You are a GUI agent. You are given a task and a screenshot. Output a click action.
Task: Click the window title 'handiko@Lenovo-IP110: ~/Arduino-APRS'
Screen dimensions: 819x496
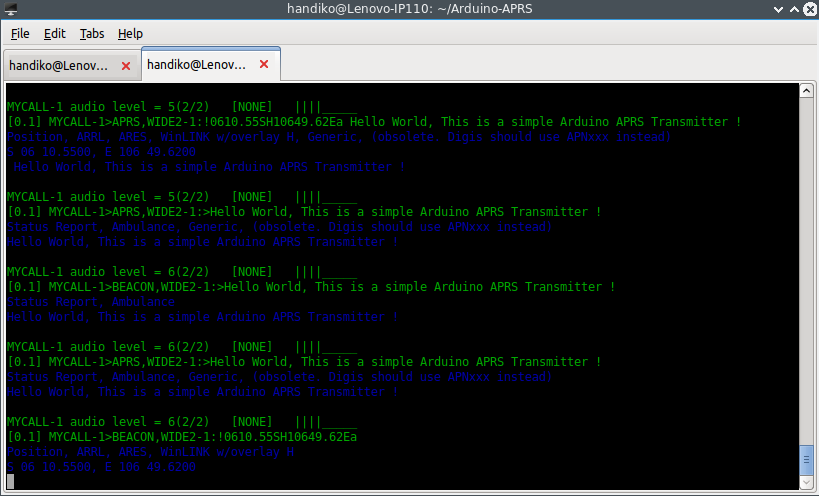point(410,9)
